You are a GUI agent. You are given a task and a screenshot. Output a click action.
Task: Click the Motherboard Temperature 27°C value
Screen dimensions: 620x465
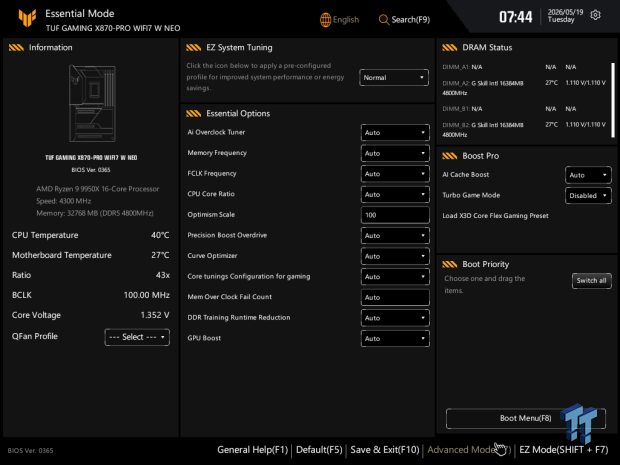pyautogui.click(x=160, y=255)
